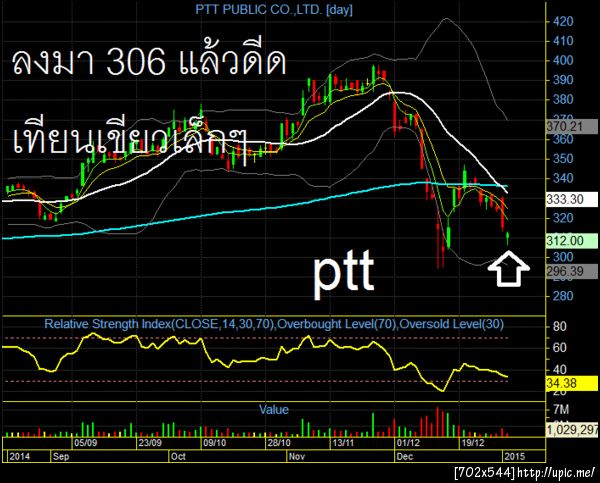The image size is (600, 483).
Task: Click the 300 price axis label
Action: click(x=563, y=257)
